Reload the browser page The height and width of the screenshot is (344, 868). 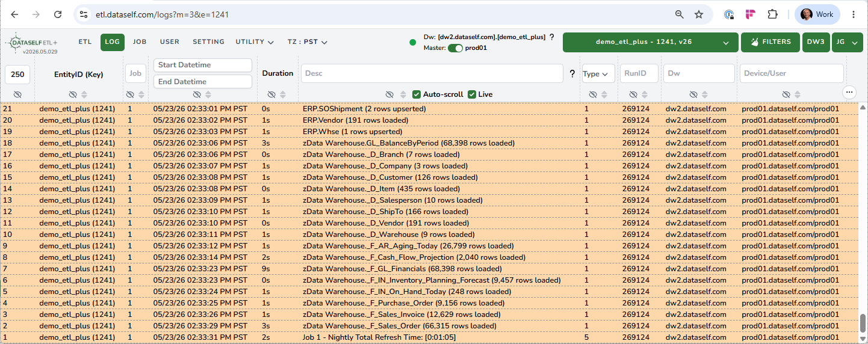tap(58, 14)
